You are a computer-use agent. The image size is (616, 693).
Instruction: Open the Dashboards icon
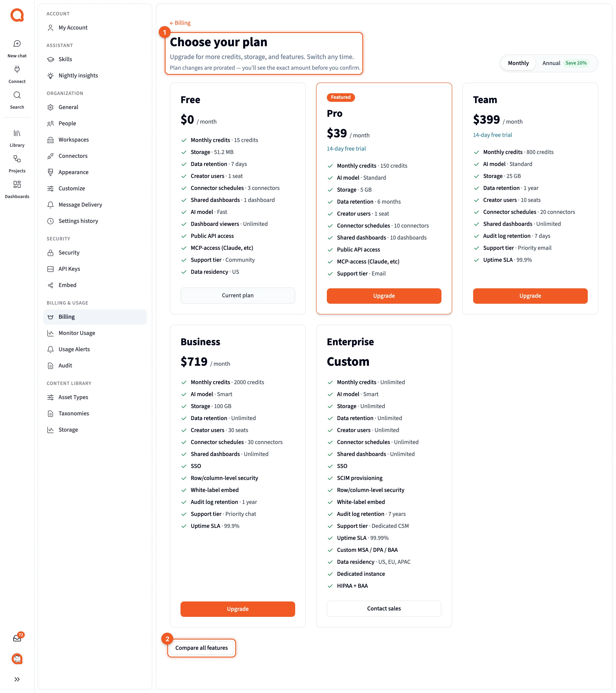pyautogui.click(x=17, y=184)
